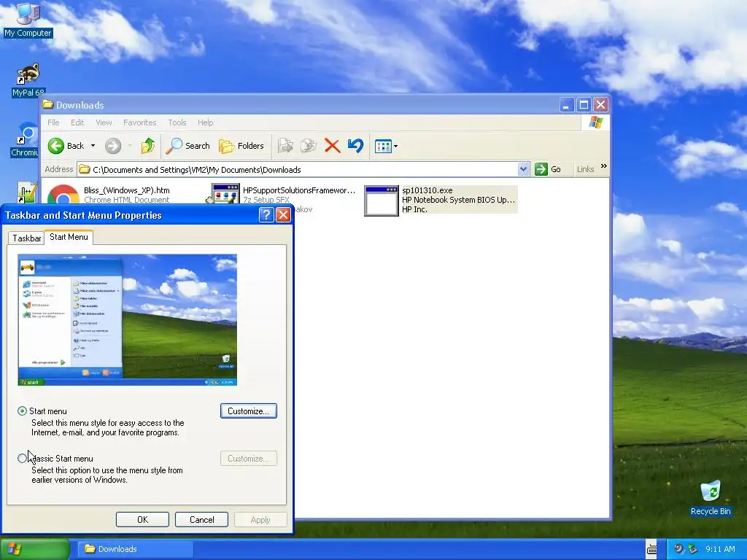The width and height of the screenshot is (747, 560).
Task: Click the Forward navigation arrow
Action: (x=113, y=146)
